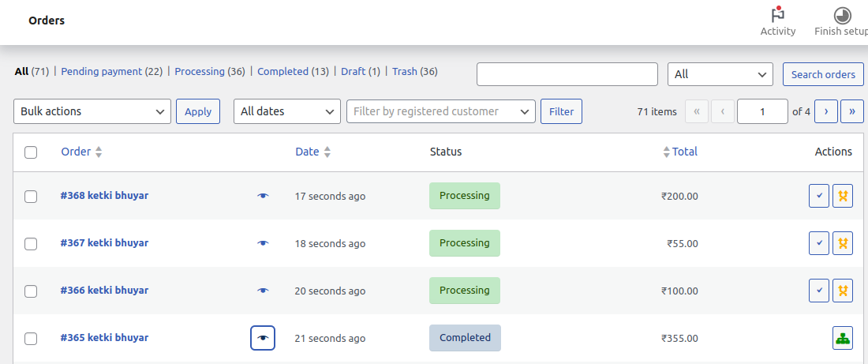Click the Search orders button

coord(823,74)
